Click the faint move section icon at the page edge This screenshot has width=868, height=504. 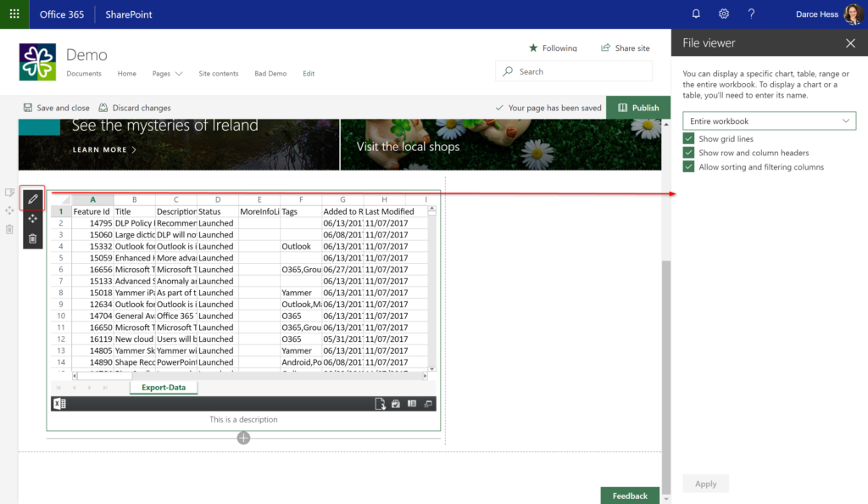click(9, 210)
